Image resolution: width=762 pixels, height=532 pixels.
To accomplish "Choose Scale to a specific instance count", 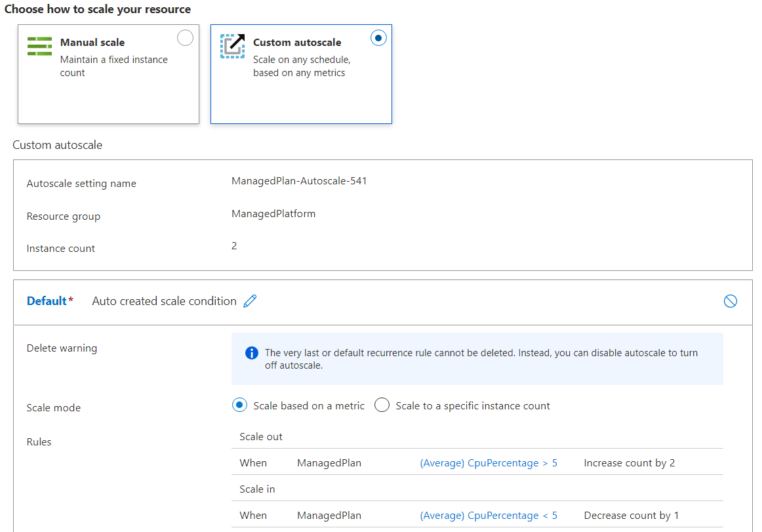I will click(x=382, y=405).
